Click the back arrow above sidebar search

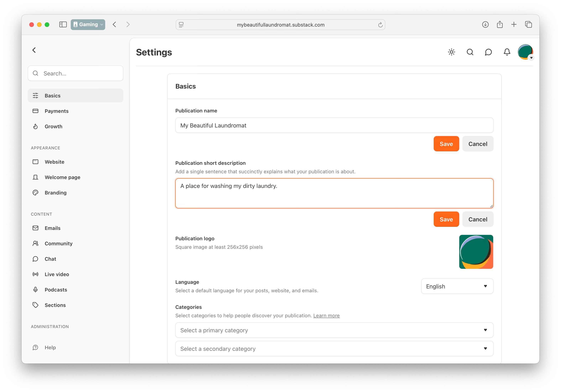pyautogui.click(x=34, y=50)
